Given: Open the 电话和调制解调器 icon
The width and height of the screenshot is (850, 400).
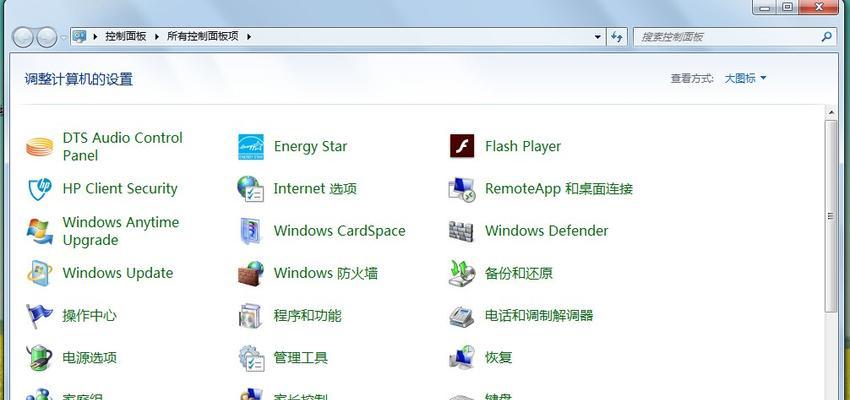Looking at the screenshot, I should click(x=462, y=316).
